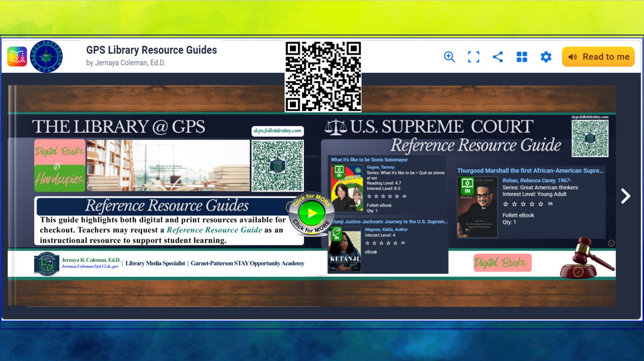This screenshot has width=644, height=361.
Task: Click the Jernaya.Coleman2@k12.dc.gov email link
Action: coord(90,266)
